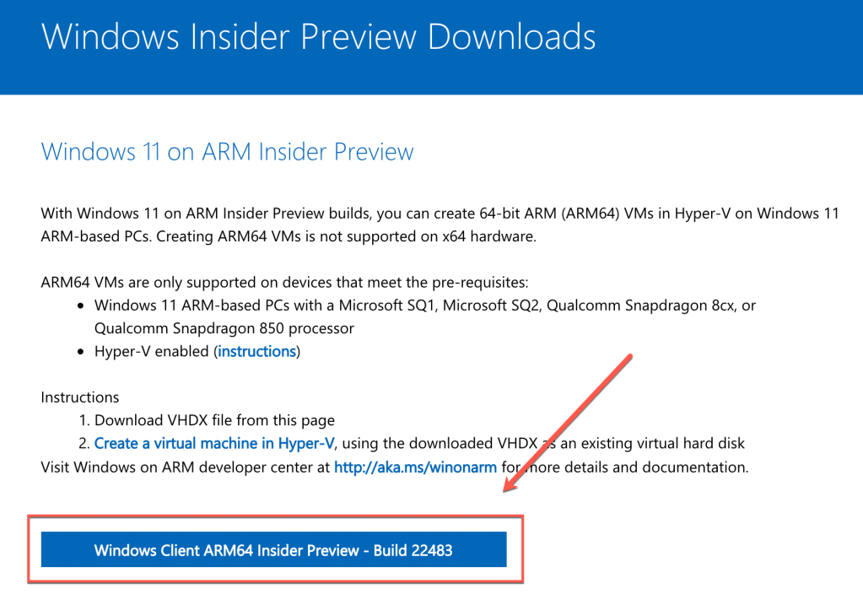Click the "Windows Insider Preview Downloads" page title
Screen dimensions: 863x616
click(319, 37)
